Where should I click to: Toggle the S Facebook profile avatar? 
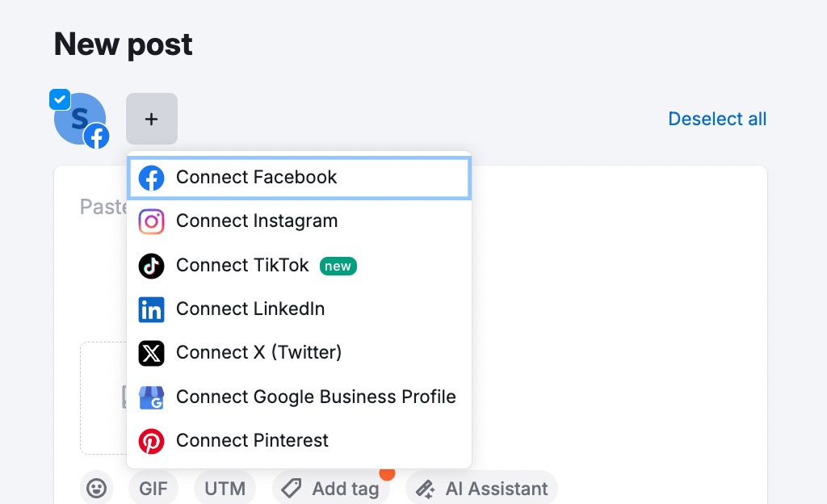click(80, 120)
